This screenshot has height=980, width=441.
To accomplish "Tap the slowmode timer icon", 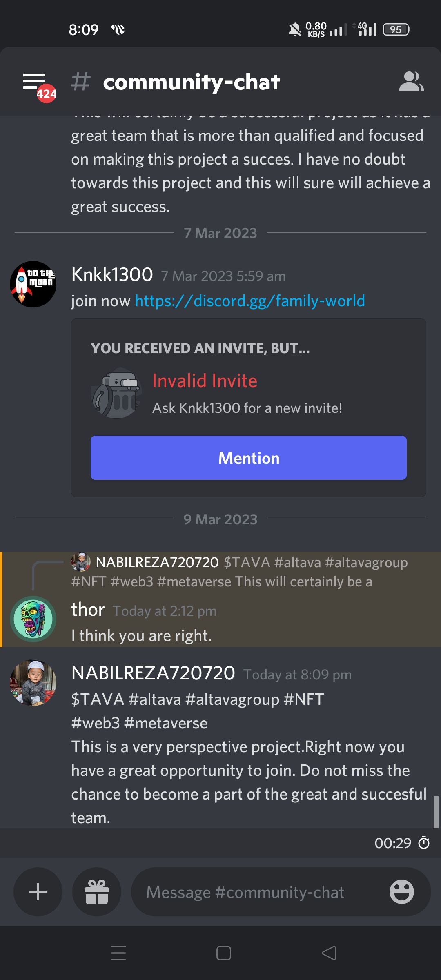I will 424,843.
